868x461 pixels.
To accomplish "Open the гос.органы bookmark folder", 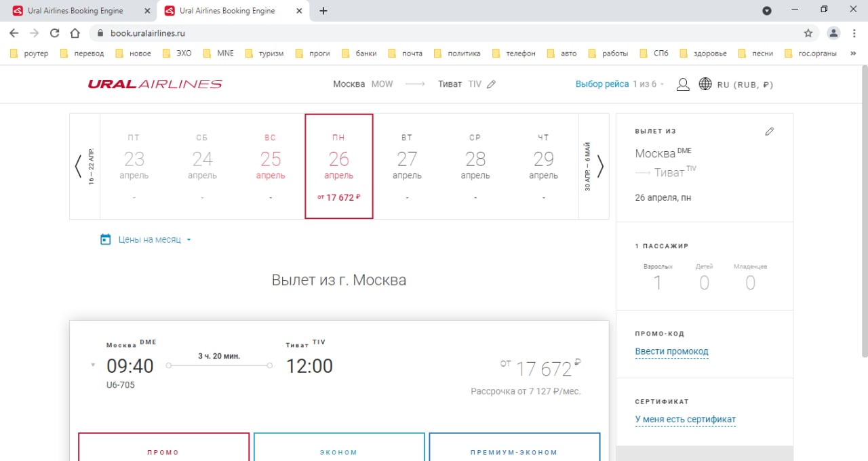I will pos(810,53).
